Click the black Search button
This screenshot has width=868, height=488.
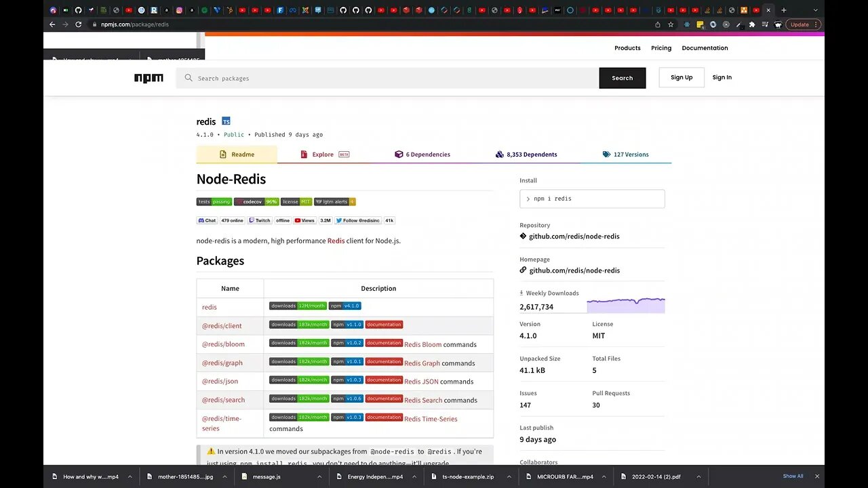coord(623,78)
